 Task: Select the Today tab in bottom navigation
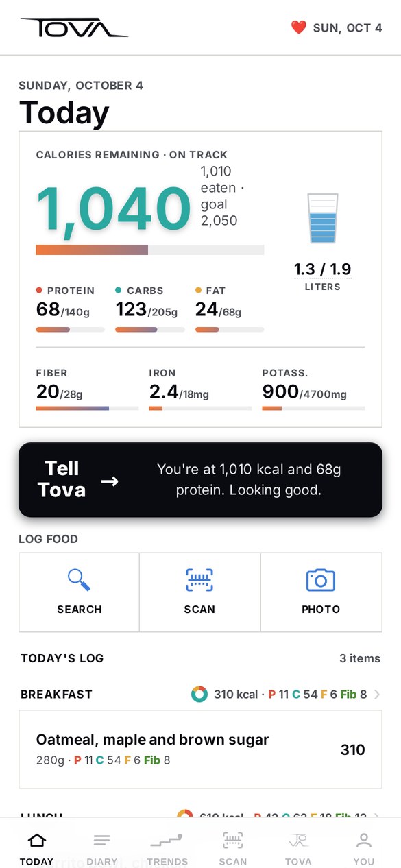tap(36, 849)
